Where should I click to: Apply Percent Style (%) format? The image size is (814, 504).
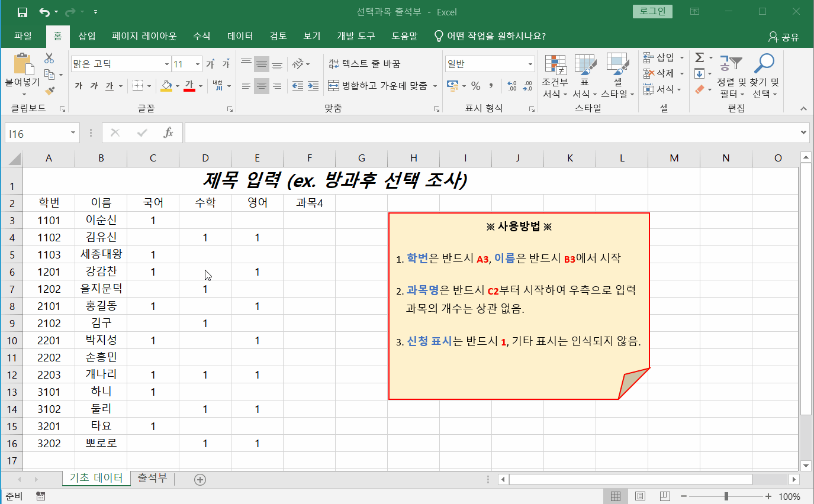[475, 86]
